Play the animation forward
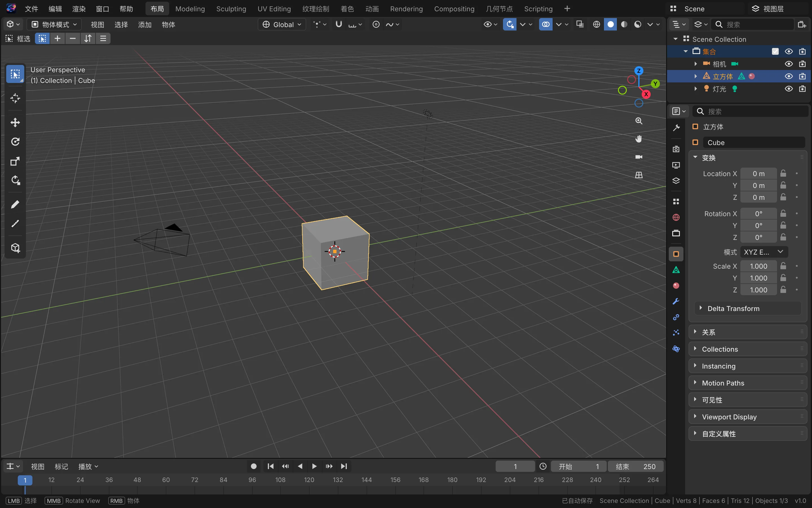The image size is (812, 508). [x=314, y=466]
